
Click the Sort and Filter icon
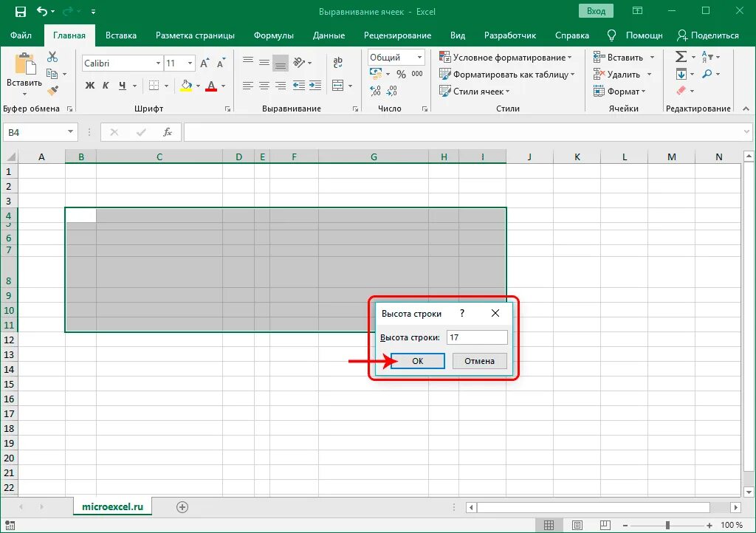point(707,57)
